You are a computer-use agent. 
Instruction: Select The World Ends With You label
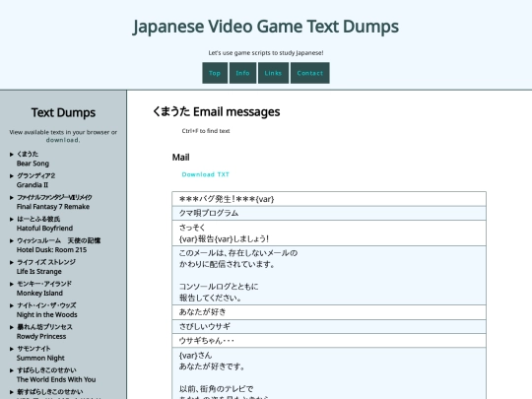click(x=56, y=379)
